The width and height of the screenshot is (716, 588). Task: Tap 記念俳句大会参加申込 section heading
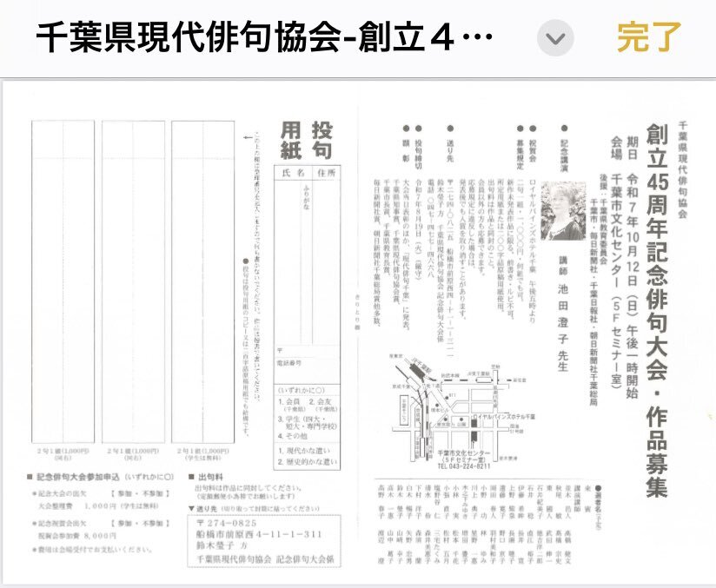(101, 477)
